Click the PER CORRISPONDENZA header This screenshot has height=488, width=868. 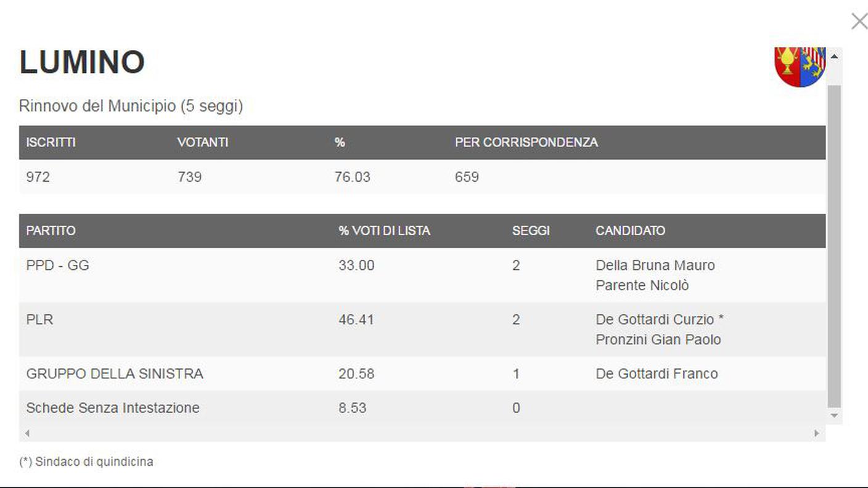click(x=526, y=142)
